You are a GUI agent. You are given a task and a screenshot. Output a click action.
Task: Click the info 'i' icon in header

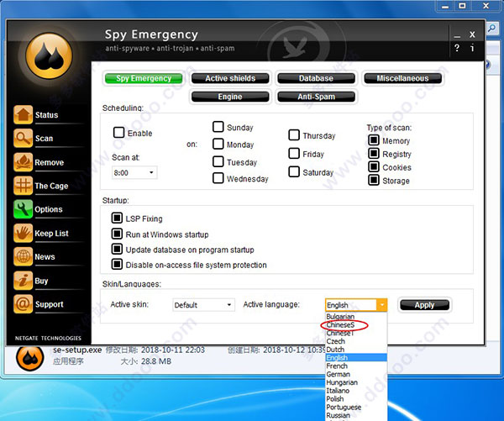coord(472,48)
